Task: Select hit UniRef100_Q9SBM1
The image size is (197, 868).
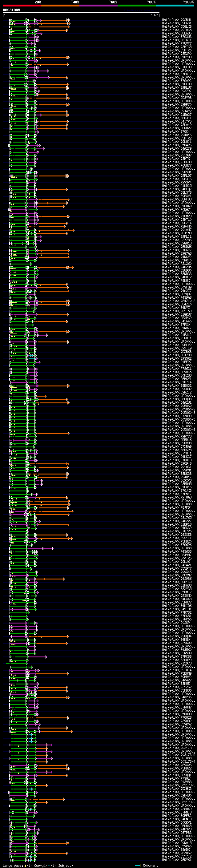Action: [177, 20]
